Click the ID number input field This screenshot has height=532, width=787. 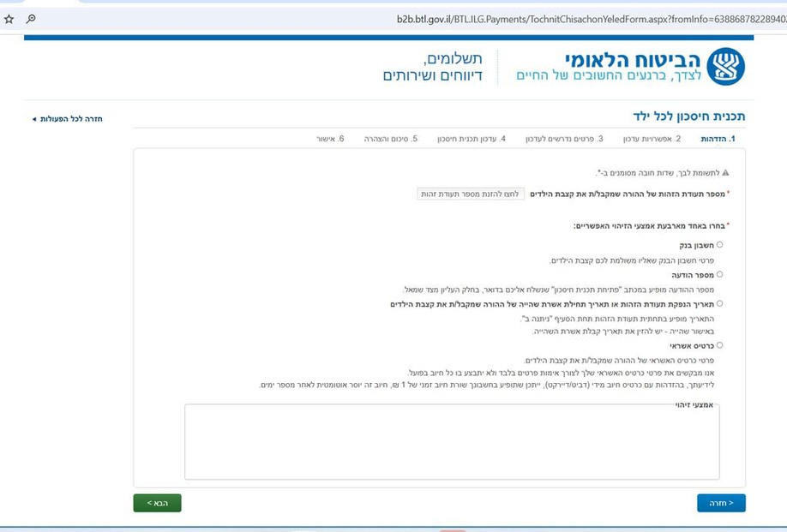[x=471, y=194]
